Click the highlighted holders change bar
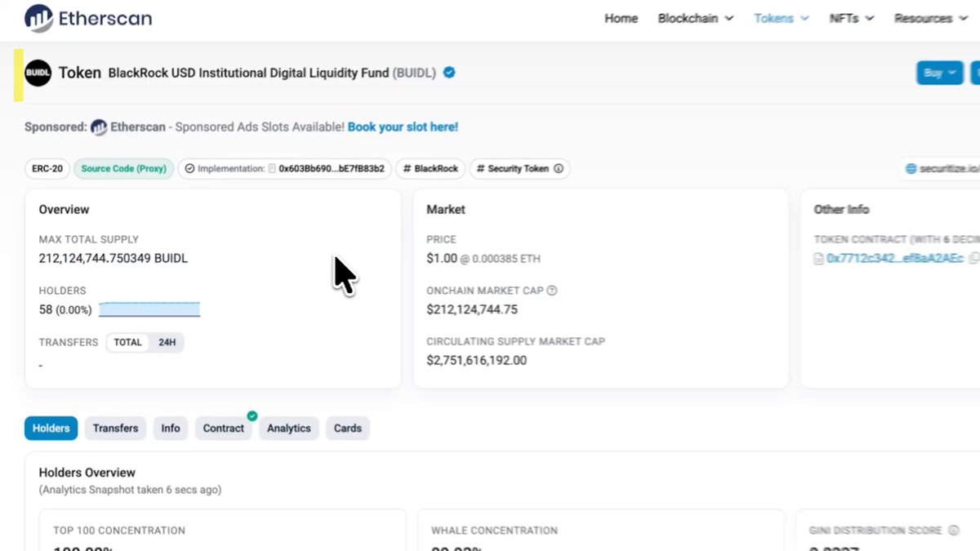Image resolution: width=980 pixels, height=551 pixels. (x=149, y=310)
